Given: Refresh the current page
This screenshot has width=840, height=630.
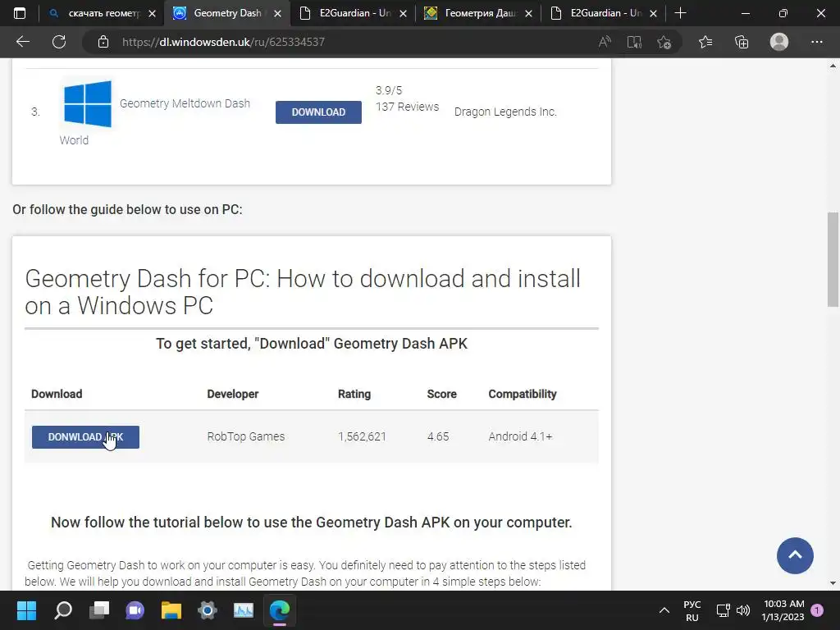Looking at the screenshot, I should click(59, 42).
